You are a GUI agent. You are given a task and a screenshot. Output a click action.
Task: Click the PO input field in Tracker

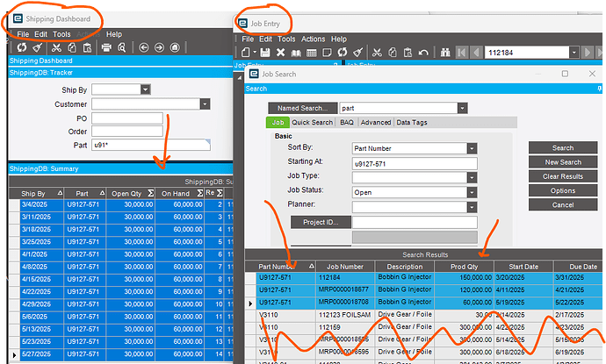[127, 118]
